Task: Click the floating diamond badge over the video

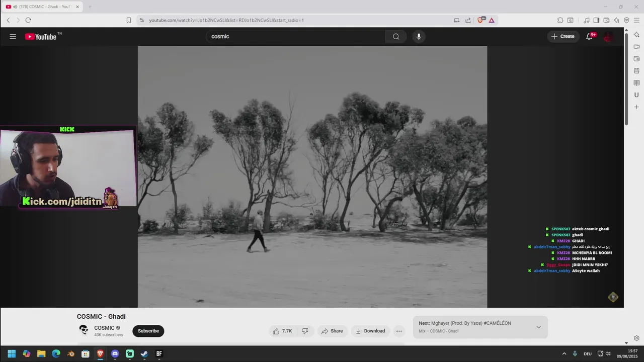Action: coord(613,297)
